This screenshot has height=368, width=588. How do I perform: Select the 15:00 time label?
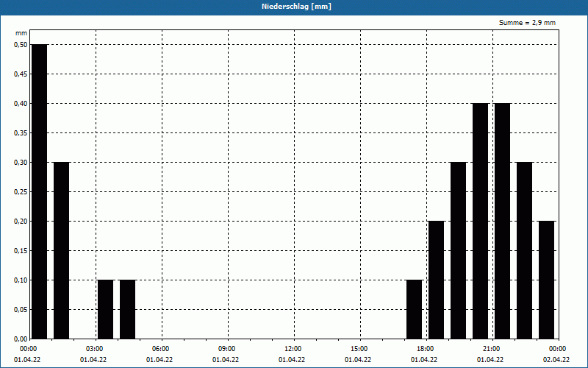coord(359,349)
